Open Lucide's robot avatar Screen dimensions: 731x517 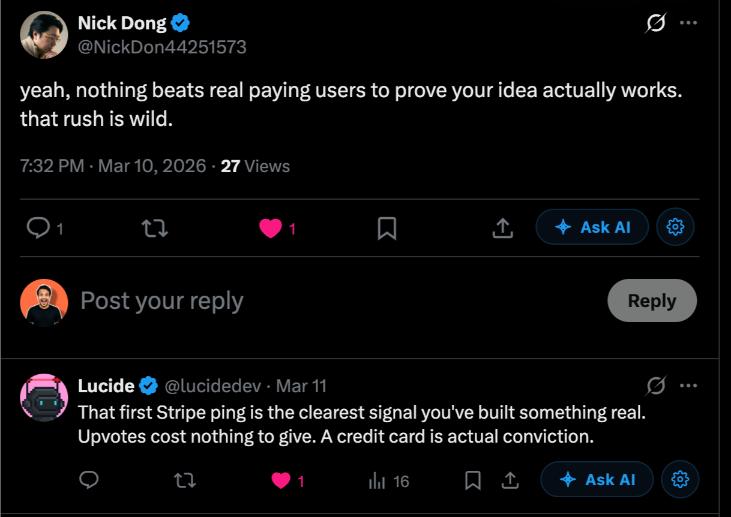coord(44,399)
